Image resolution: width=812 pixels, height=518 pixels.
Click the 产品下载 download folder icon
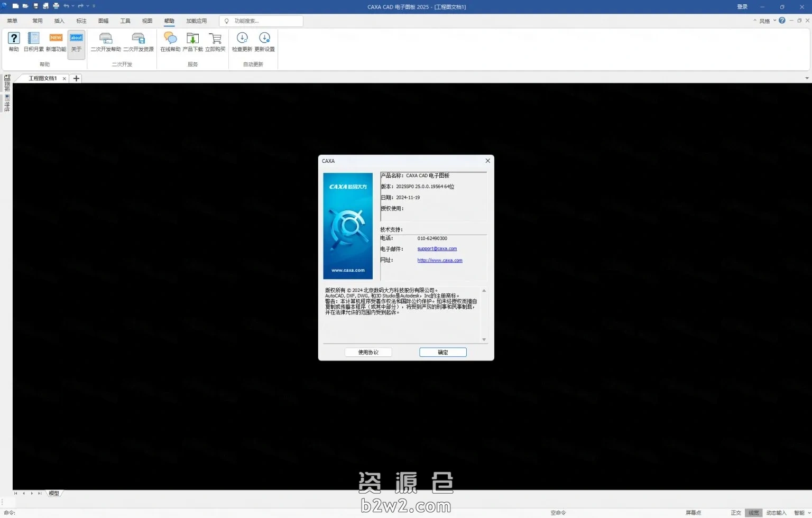pos(192,42)
